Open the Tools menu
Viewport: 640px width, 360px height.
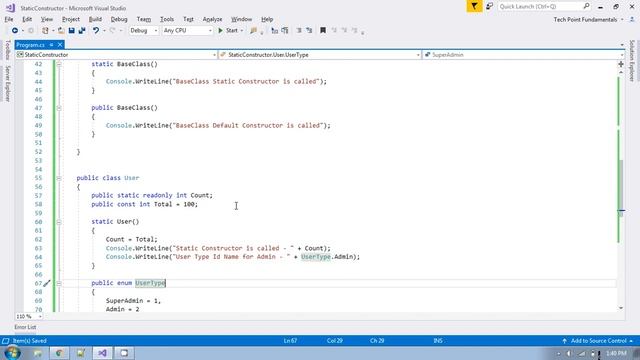coord(167,19)
